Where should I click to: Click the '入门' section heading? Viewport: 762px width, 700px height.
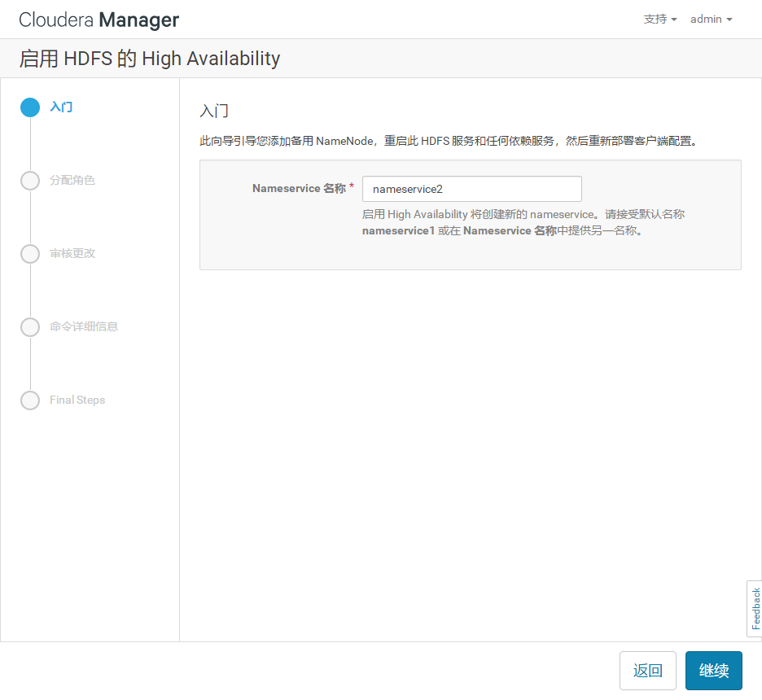(214, 111)
